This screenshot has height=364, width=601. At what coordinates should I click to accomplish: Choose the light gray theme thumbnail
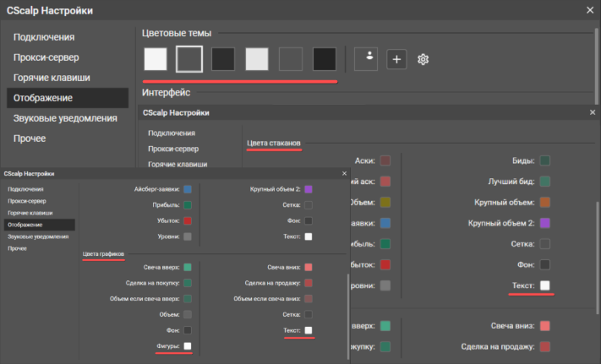[257, 59]
